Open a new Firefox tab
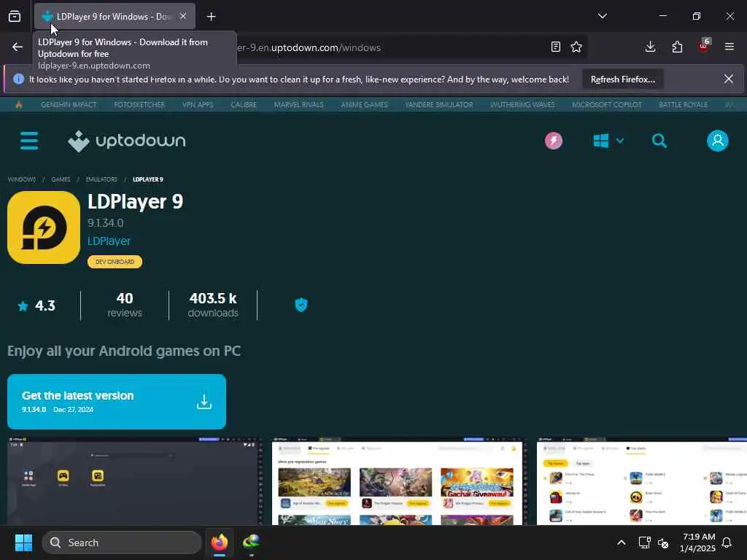 pos(212,17)
